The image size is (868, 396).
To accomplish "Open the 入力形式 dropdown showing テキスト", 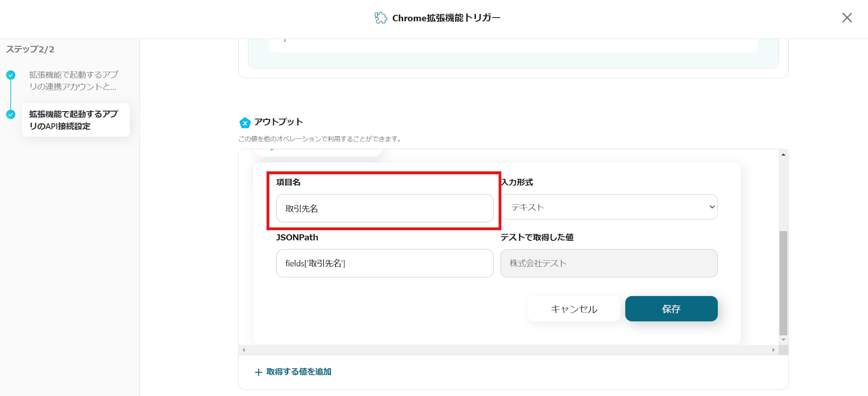I will tap(609, 207).
